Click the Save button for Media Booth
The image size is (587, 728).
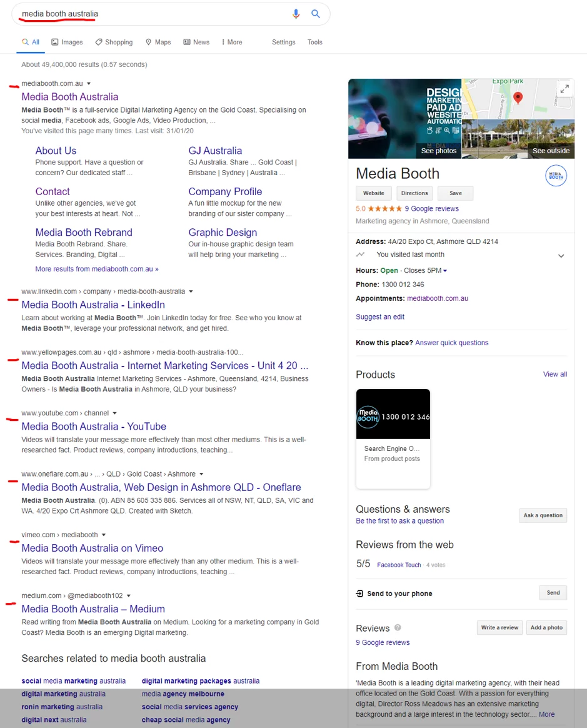(x=456, y=193)
